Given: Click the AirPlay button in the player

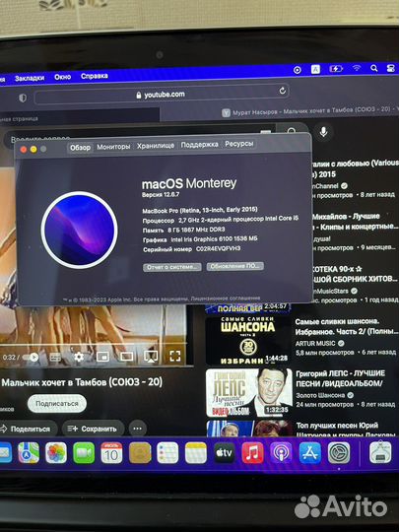Looking at the screenshot, I should point(151,357).
